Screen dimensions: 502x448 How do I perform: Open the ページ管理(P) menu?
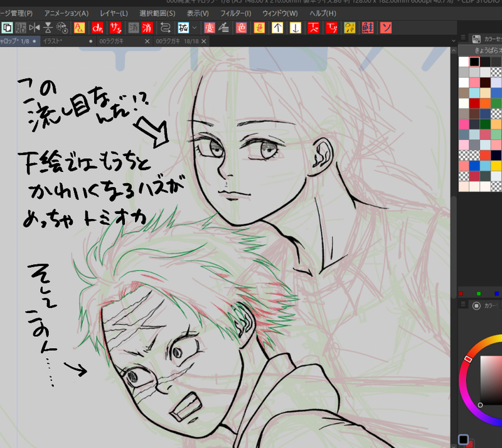coord(16,13)
